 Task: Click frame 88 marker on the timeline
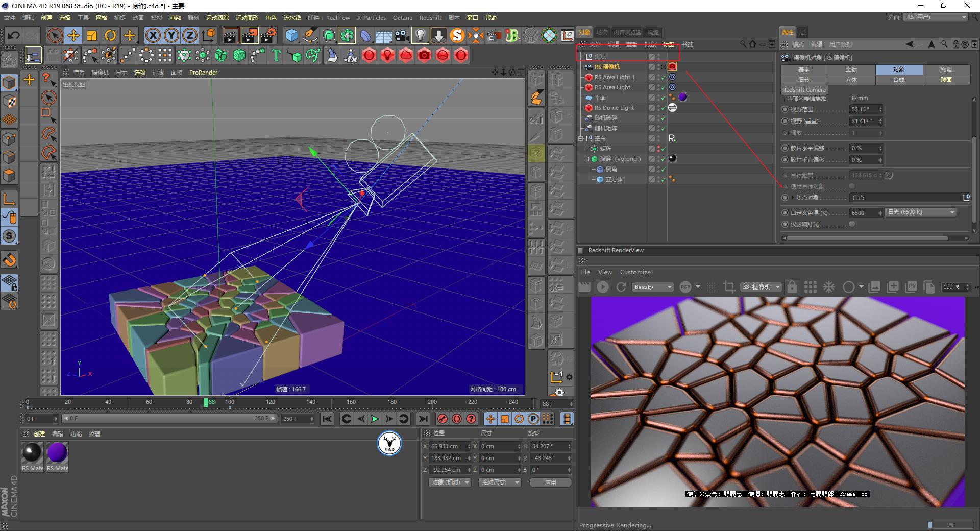click(206, 403)
